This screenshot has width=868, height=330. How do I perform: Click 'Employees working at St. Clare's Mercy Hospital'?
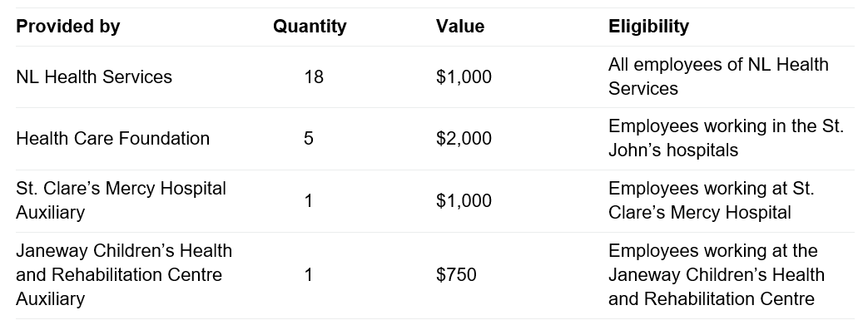[712, 200]
